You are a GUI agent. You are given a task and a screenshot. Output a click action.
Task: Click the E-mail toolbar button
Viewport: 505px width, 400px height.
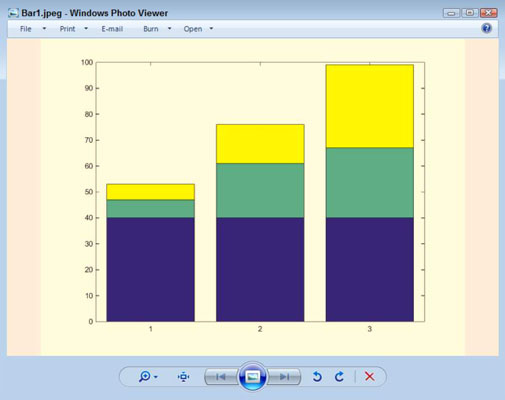[x=112, y=29]
